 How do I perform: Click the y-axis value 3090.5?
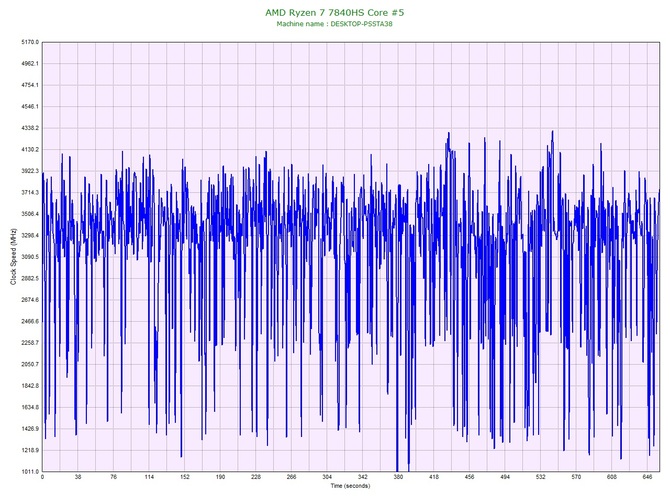30,257
